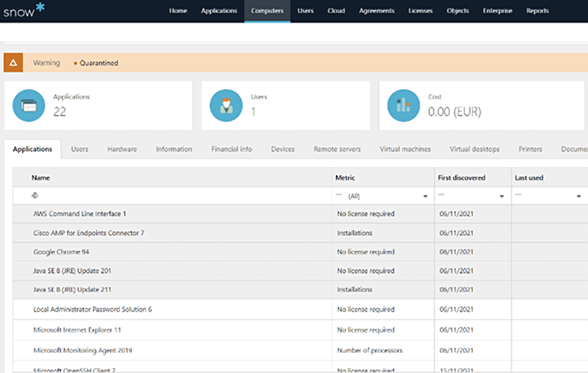The height and width of the screenshot is (373, 588).
Task: Open the Enterprise menu
Action: 497,11
